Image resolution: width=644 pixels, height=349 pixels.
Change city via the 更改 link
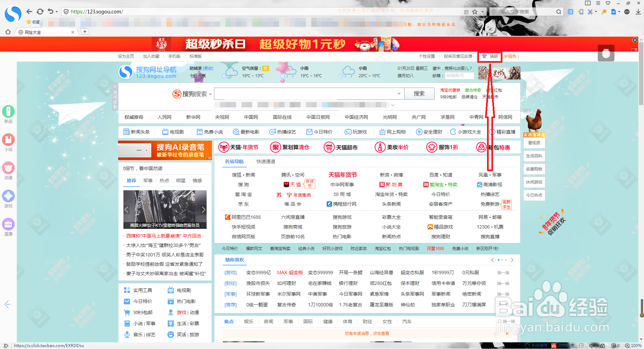point(208,68)
